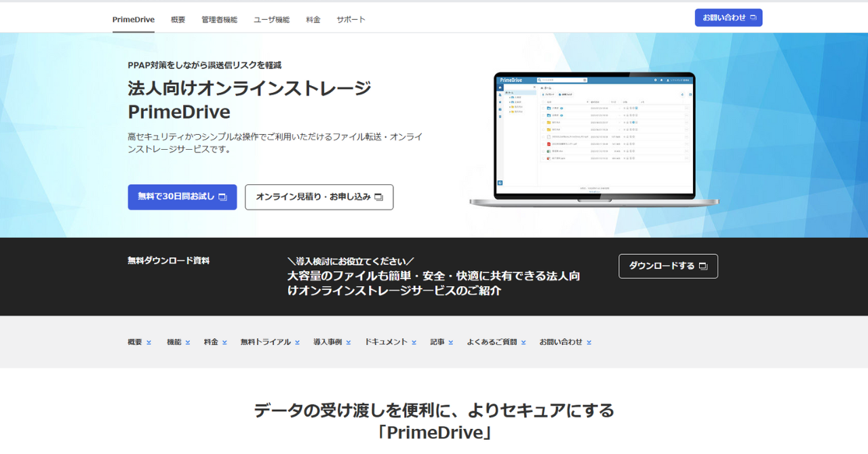Open サポート in the header navigation
Image resolution: width=868 pixels, height=454 pixels.
(351, 20)
